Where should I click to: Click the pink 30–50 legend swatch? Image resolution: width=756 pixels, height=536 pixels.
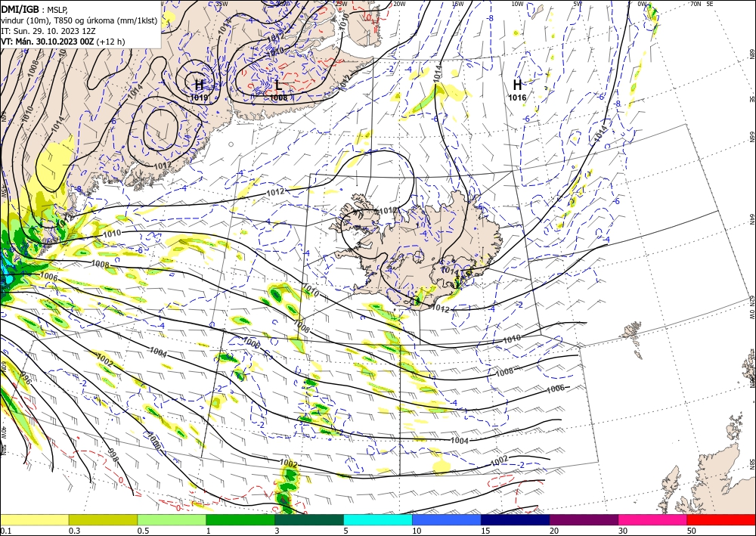tap(653, 519)
